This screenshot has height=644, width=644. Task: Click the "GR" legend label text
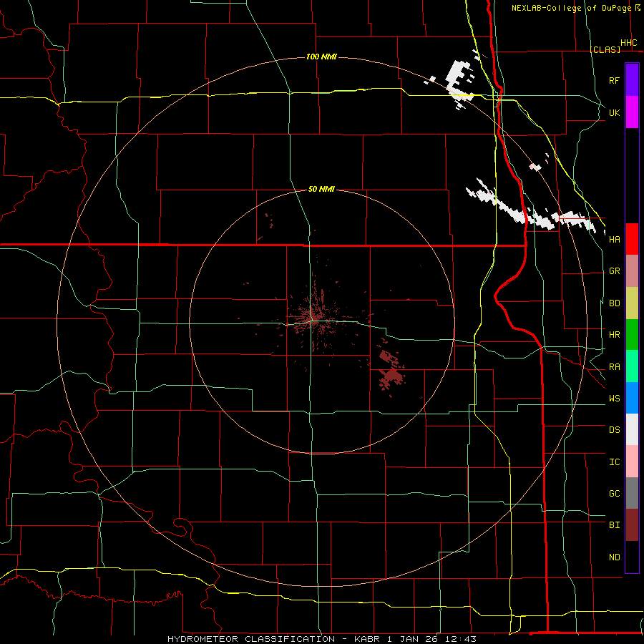(614, 271)
